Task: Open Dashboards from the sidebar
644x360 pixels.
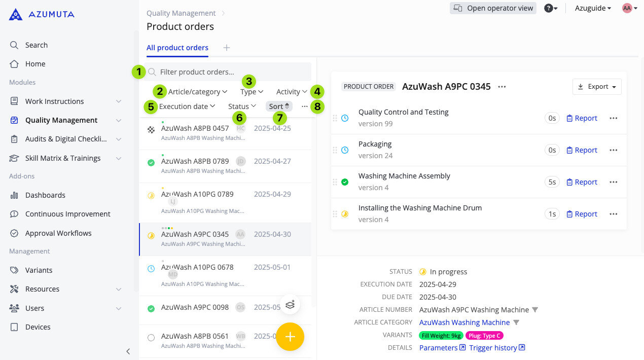Action: coord(45,195)
